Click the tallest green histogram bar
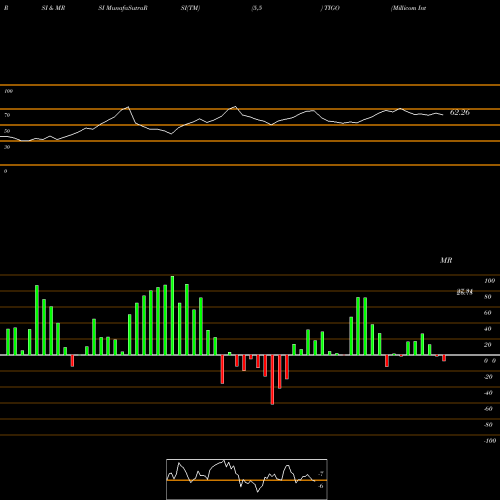Screen dimensions: 500x500 [x=172, y=315]
